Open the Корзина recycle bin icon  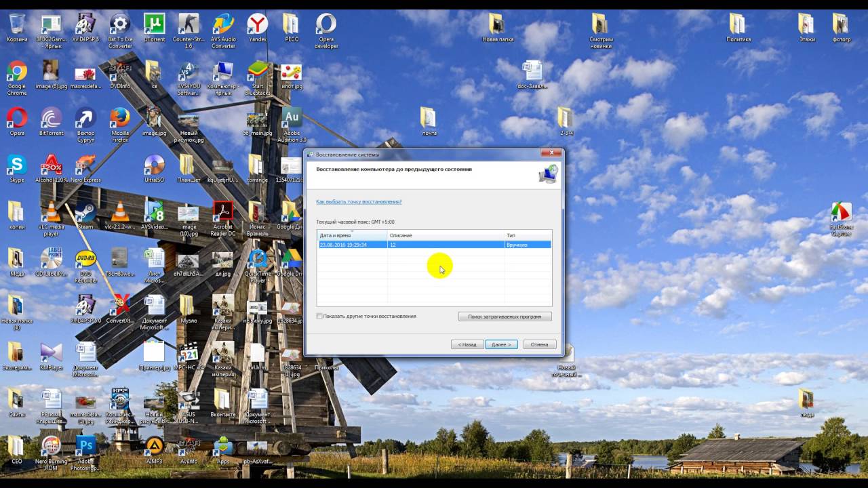17,24
